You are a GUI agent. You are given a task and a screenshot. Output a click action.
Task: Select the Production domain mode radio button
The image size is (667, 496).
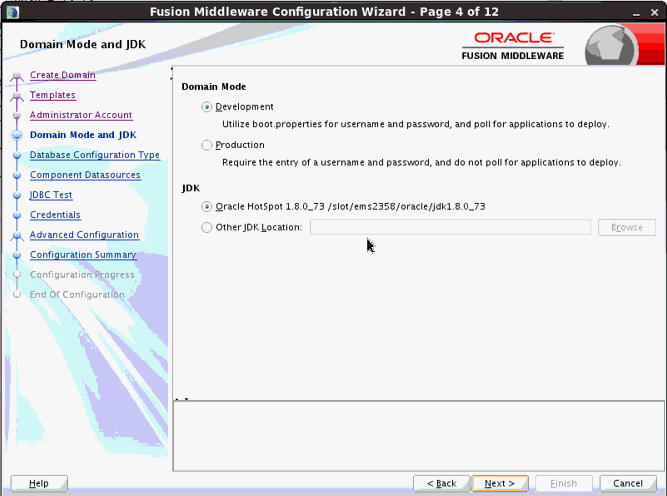[x=207, y=145]
